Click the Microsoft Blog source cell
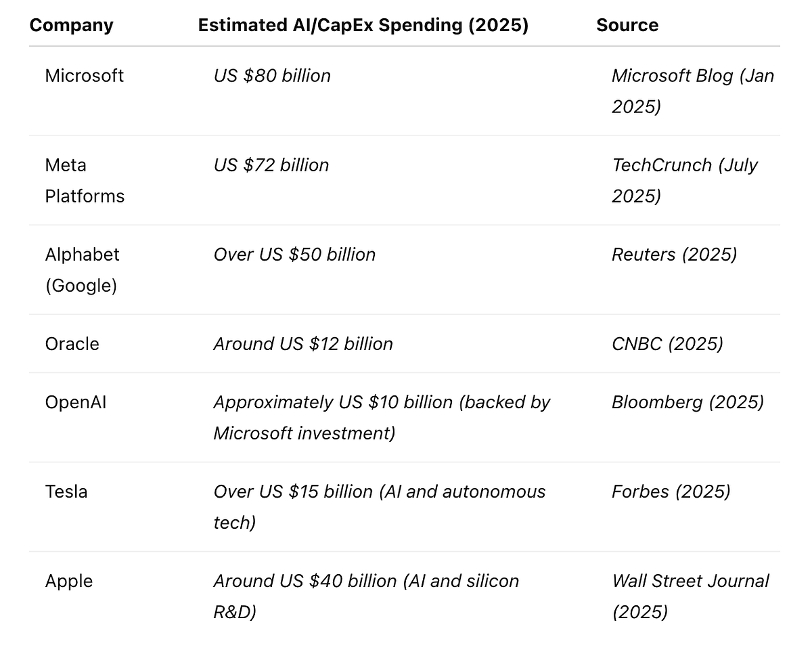Image resolution: width=812 pixels, height=652 pixels. click(692, 91)
